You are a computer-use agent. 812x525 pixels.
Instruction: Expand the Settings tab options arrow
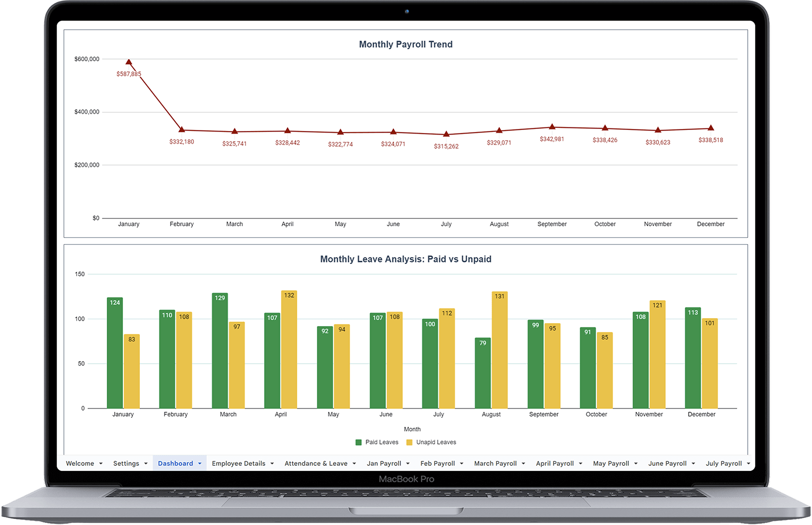(x=145, y=463)
